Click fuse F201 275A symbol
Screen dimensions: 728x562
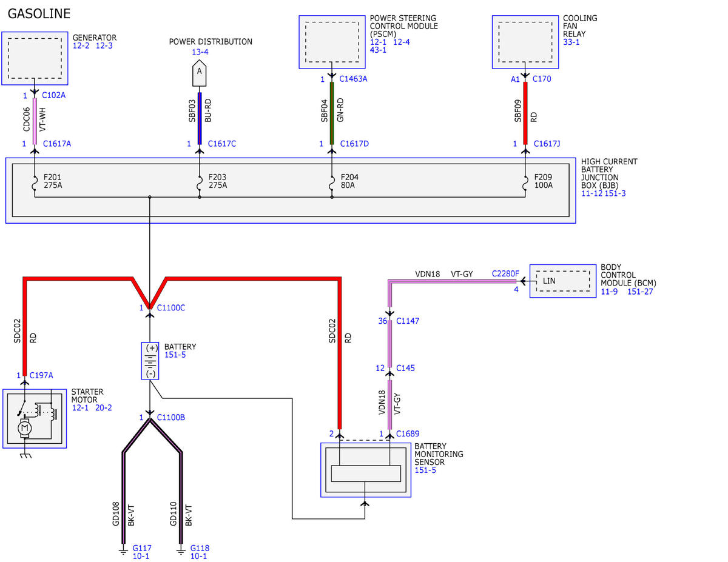pos(35,182)
